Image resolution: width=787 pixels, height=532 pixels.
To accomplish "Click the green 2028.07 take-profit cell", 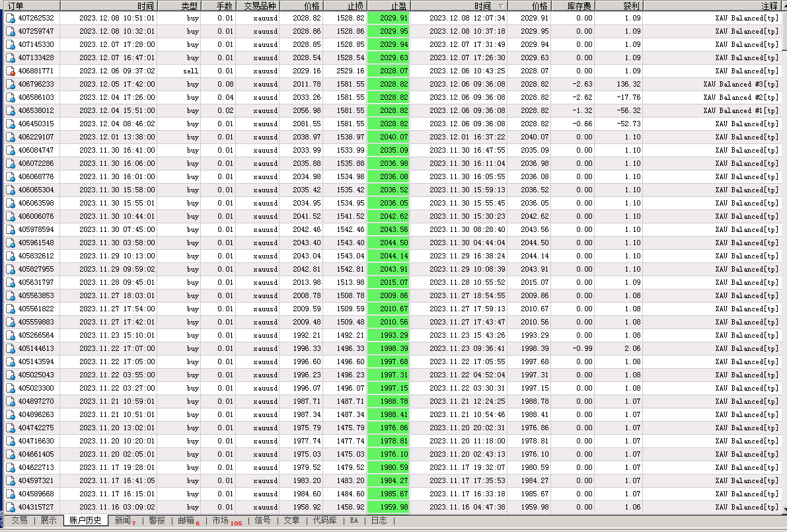I will [389, 71].
